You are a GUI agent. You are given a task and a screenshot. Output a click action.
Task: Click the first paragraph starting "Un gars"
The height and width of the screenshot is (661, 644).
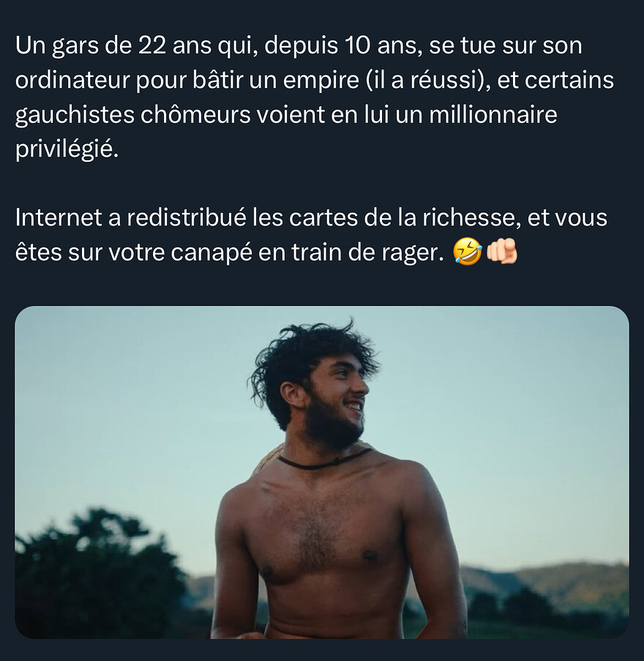pyautogui.click(x=315, y=97)
